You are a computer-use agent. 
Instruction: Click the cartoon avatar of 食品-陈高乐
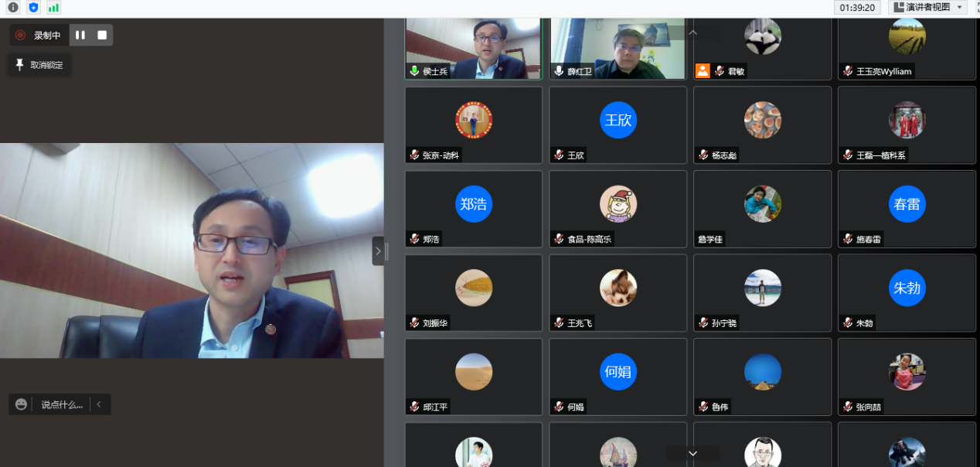click(618, 204)
